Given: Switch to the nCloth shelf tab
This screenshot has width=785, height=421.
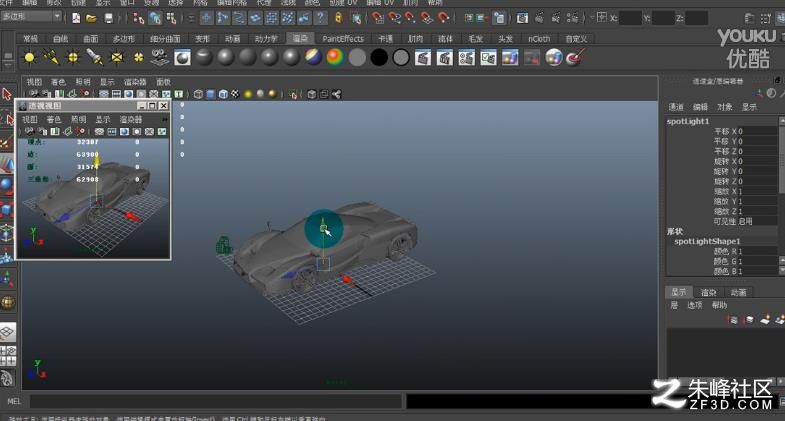Looking at the screenshot, I should [x=539, y=39].
